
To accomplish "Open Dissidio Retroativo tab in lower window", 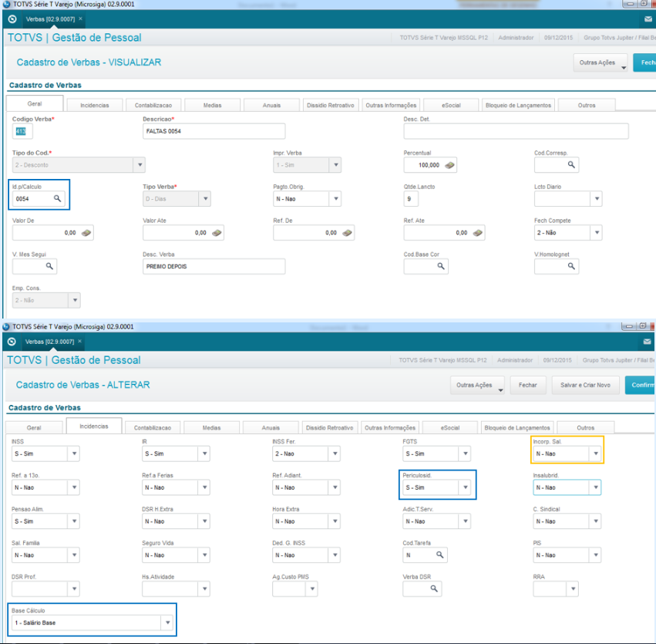I will [x=329, y=427].
